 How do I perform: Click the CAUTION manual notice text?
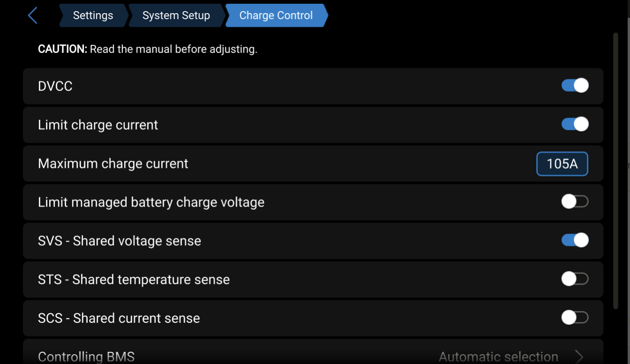pos(147,49)
